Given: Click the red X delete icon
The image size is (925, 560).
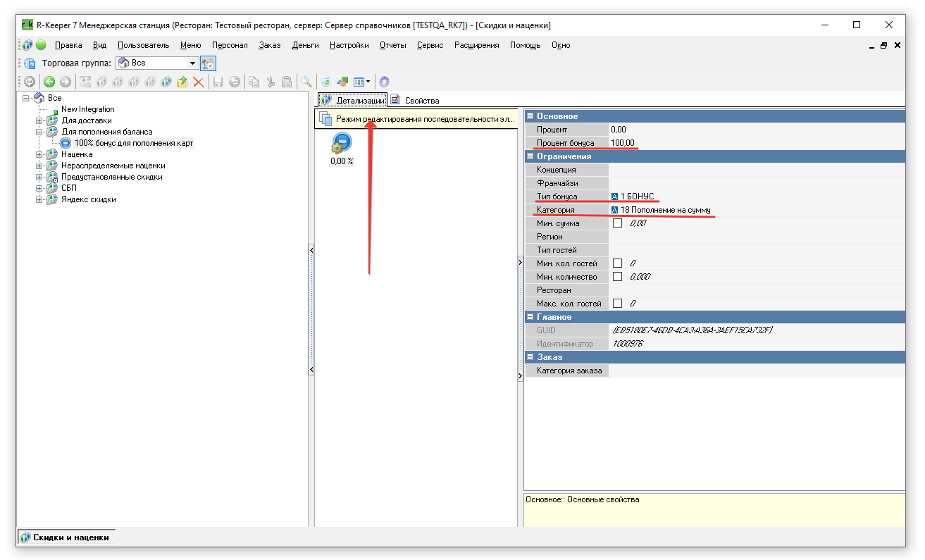Looking at the screenshot, I should point(199,82).
